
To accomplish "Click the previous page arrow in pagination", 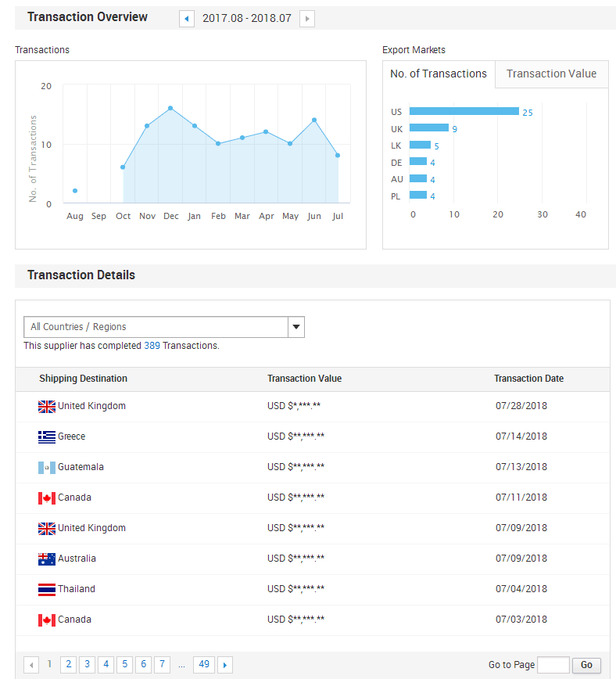I will click(32, 665).
